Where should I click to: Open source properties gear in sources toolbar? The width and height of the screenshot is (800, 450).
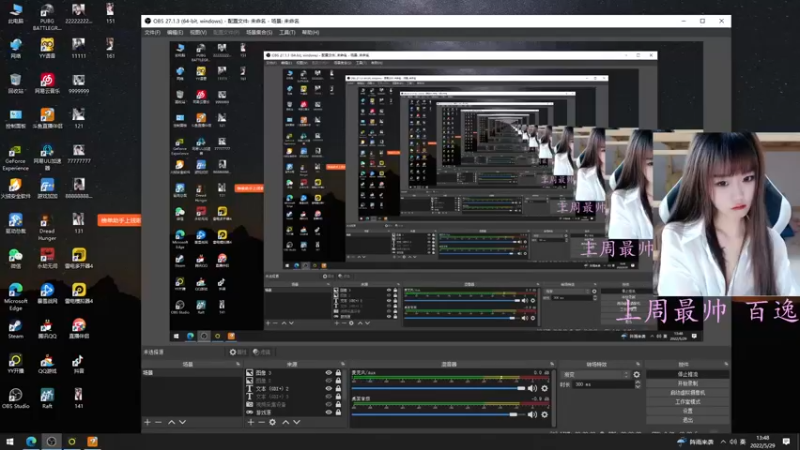[272, 422]
